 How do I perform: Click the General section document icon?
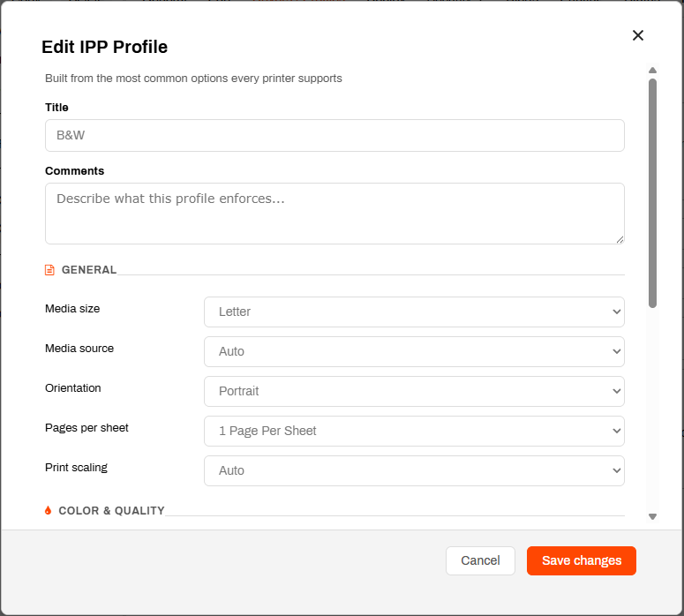[x=49, y=270]
